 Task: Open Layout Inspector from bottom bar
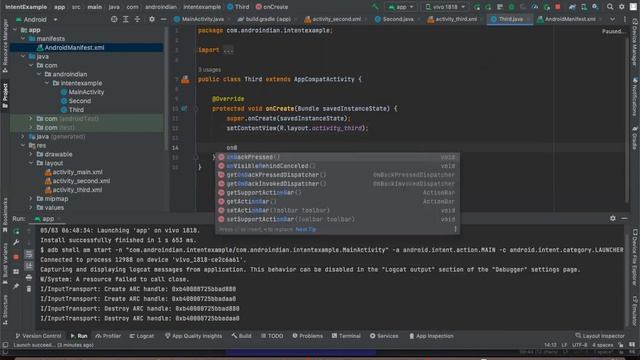click(600, 336)
